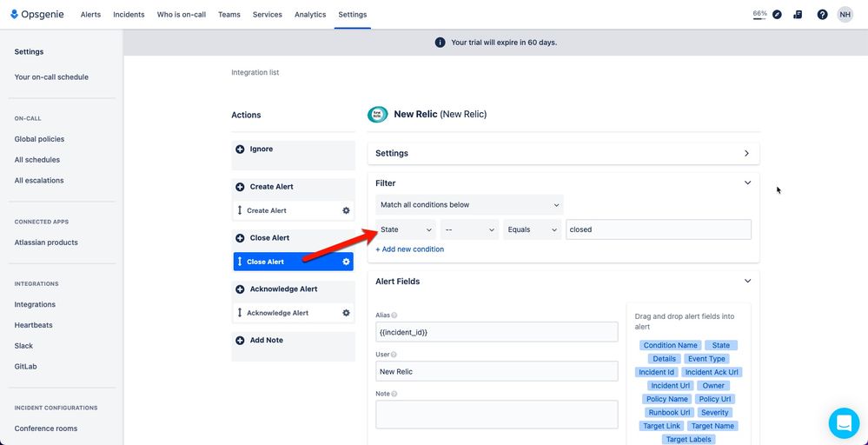Open the Settings tab

point(353,15)
